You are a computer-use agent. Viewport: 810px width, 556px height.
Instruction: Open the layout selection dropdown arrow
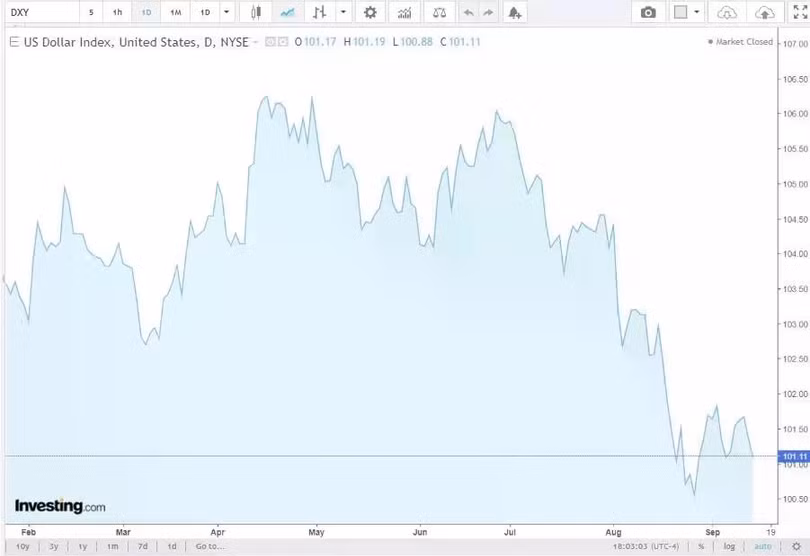coord(697,12)
